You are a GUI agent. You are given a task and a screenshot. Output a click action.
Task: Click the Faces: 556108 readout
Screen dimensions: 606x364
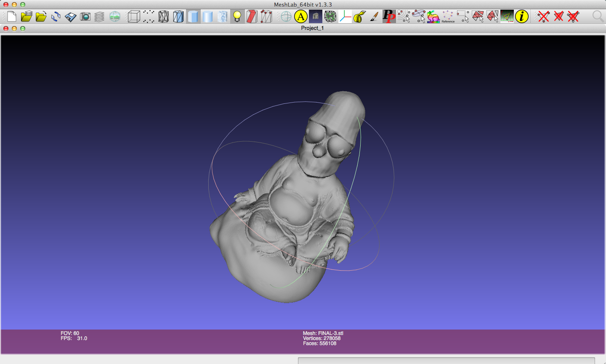pyautogui.click(x=320, y=343)
